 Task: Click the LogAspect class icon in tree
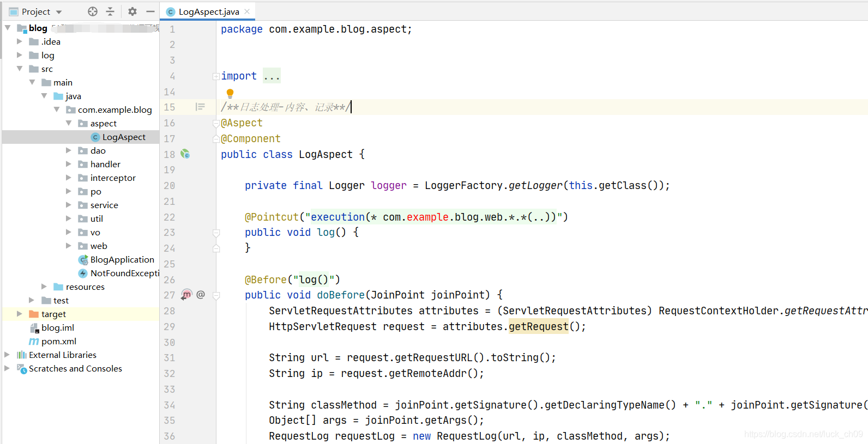[x=95, y=137]
